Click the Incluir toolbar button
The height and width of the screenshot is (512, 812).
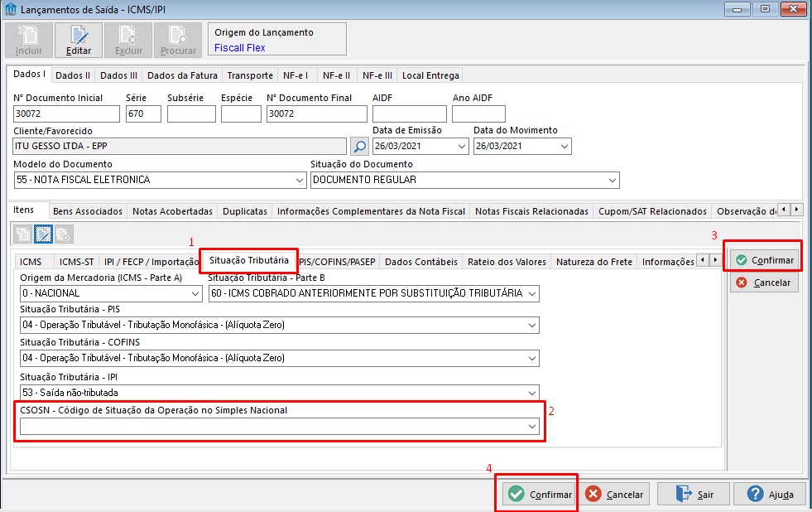(x=29, y=40)
